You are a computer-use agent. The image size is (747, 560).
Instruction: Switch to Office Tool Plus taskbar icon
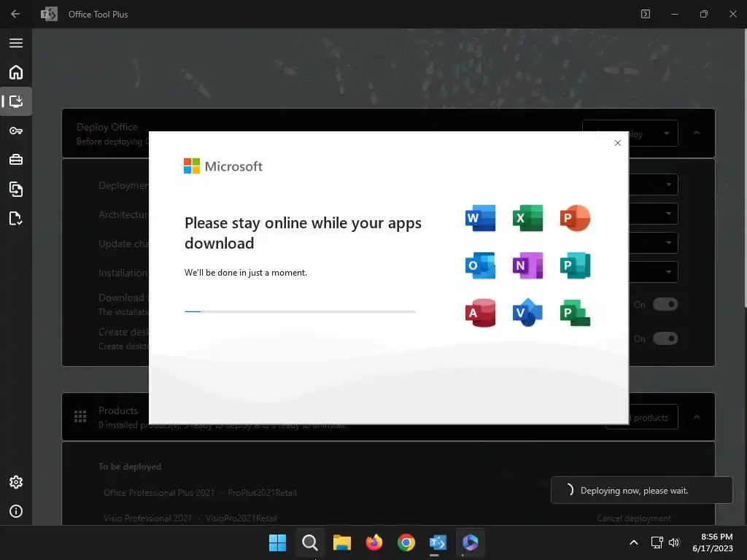438,542
